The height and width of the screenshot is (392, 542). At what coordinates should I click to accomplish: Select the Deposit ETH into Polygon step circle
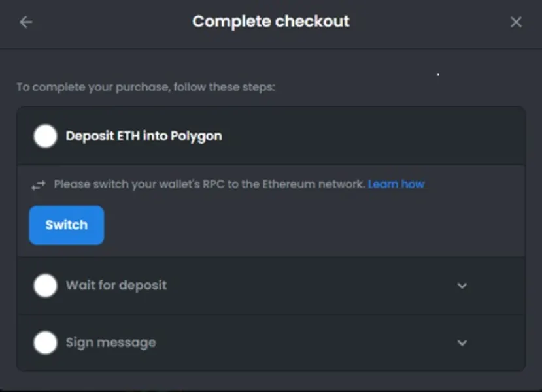click(46, 137)
